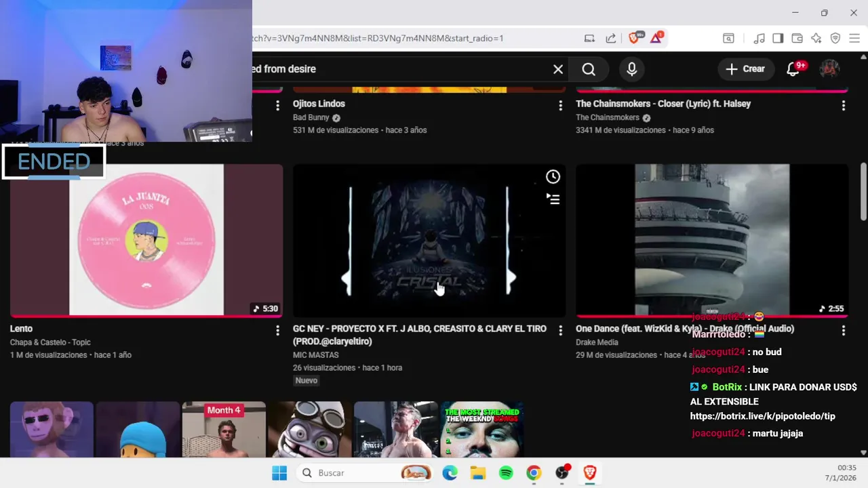Play the GC NEY Ilusiones Cristal thumbnail
This screenshot has height=488, width=868.
click(x=429, y=240)
